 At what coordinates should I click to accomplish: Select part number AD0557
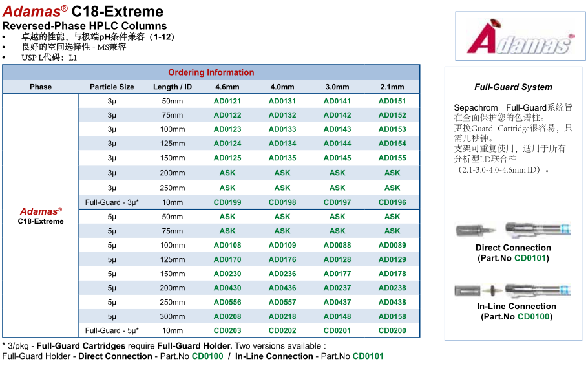[282, 302]
